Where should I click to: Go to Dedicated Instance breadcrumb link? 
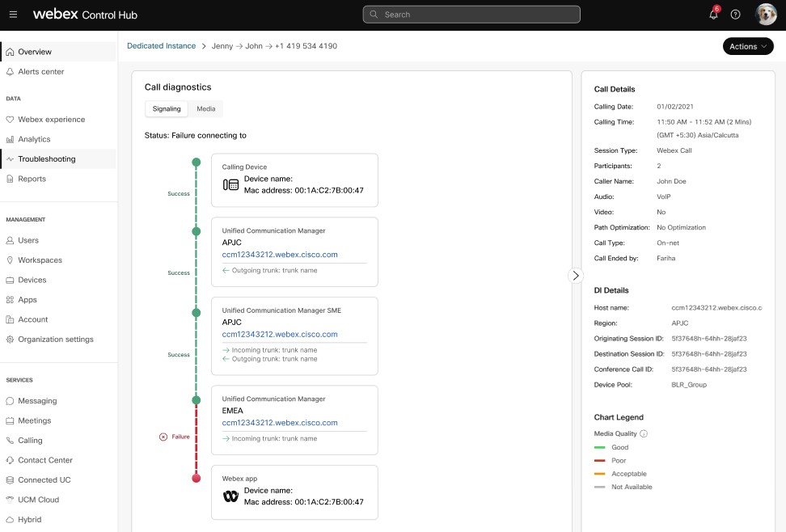[161, 46]
